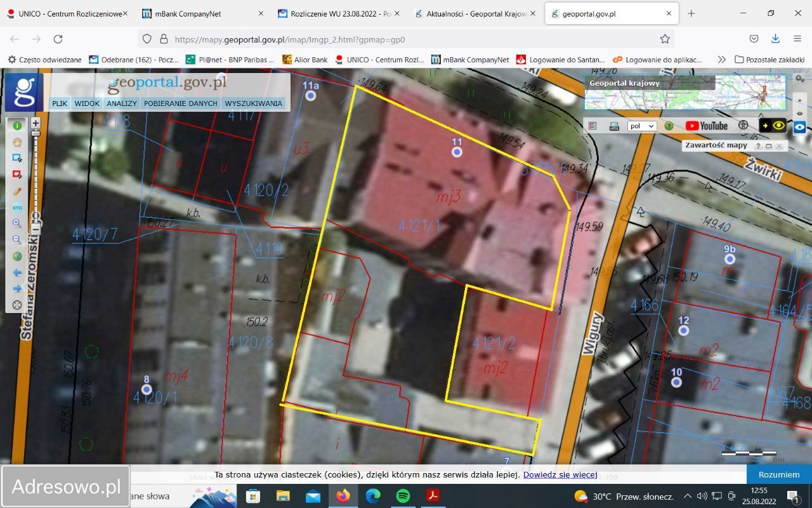This screenshot has height=508, width=812.
Task: Open the WYSZUKIWANIA menu
Action: [253, 104]
